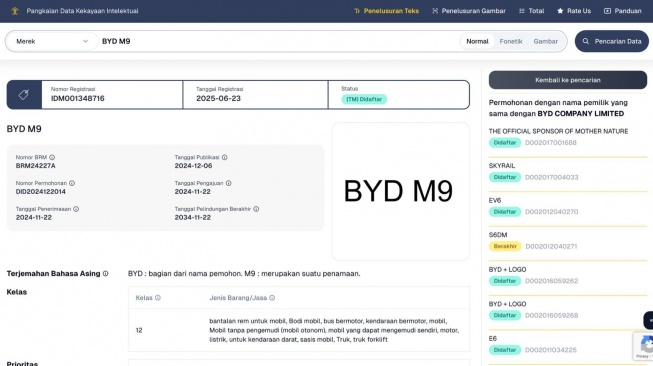
Task: Click class 12 cell in Kelas table
Action: (139, 330)
